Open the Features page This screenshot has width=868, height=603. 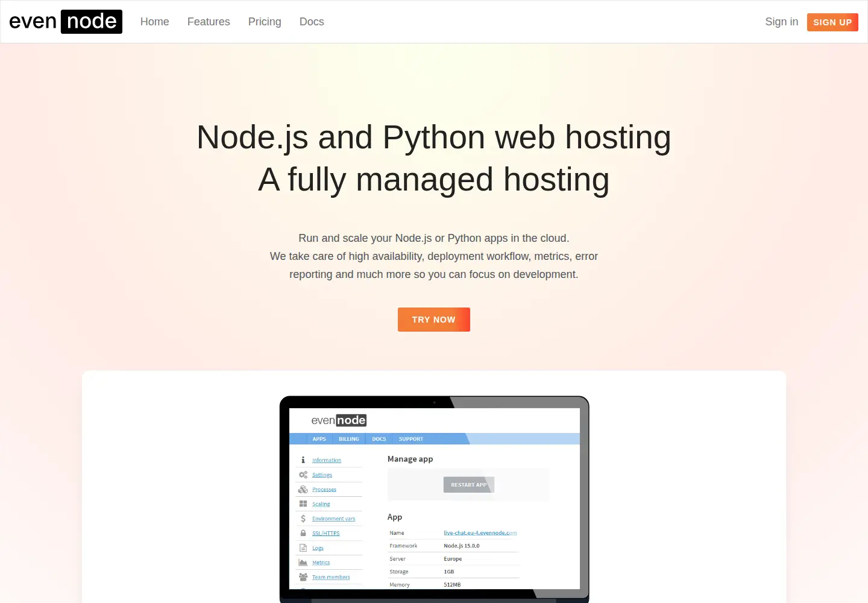[x=209, y=22]
